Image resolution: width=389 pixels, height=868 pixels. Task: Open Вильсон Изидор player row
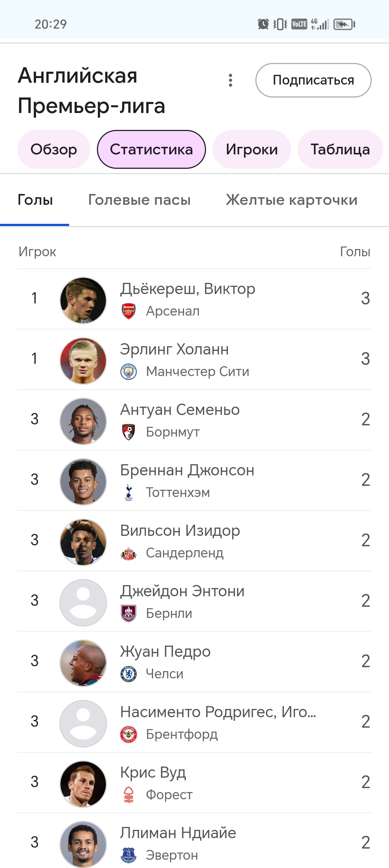click(x=194, y=541)
